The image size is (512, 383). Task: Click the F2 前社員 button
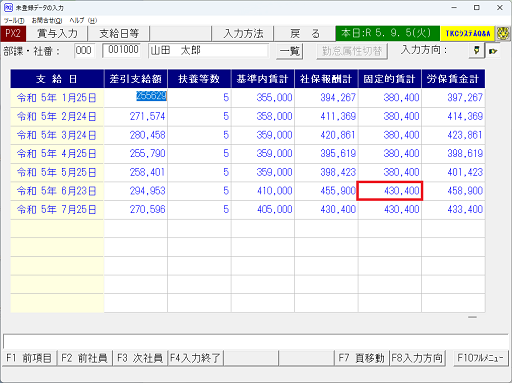click(85, 358)
